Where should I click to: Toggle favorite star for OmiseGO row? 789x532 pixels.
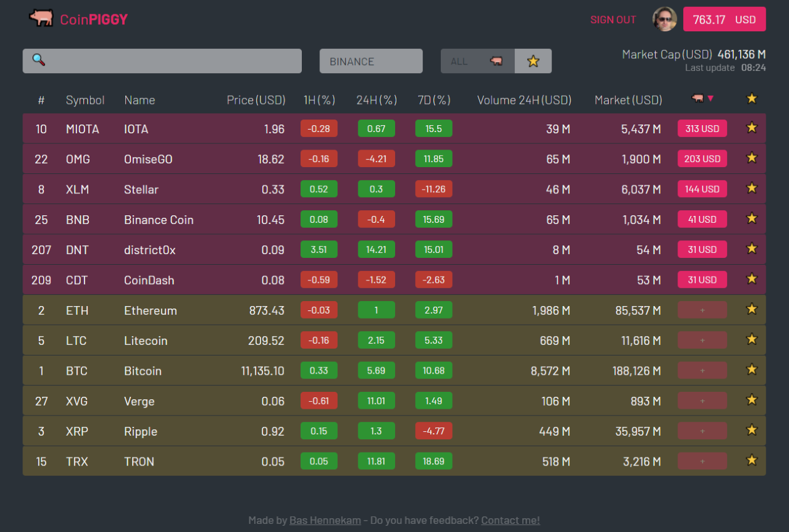coord(752,158)
